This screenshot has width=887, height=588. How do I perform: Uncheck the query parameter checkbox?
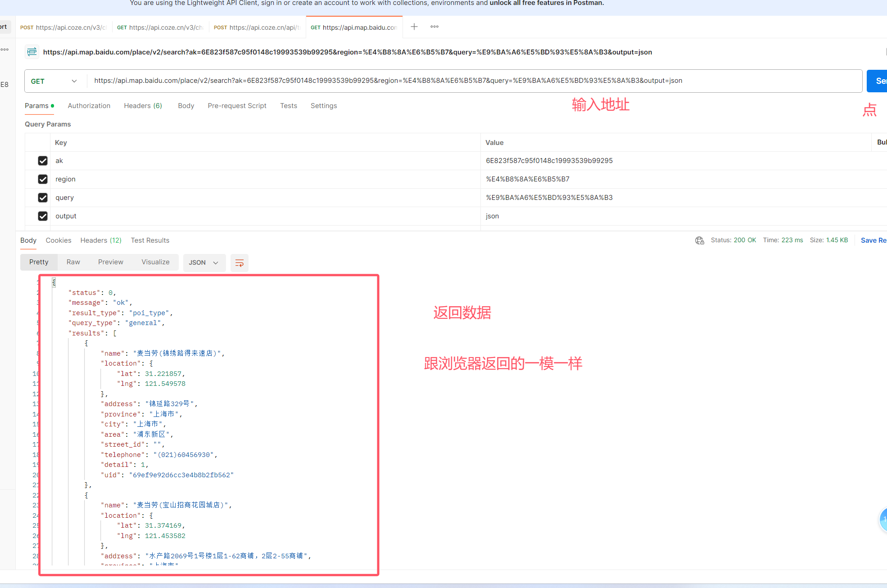43,198
